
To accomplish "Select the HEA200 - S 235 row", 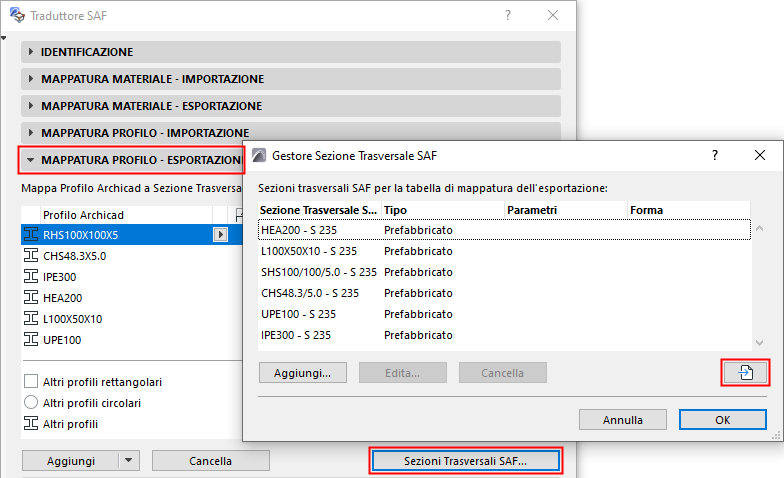I will tap(504, 230).
